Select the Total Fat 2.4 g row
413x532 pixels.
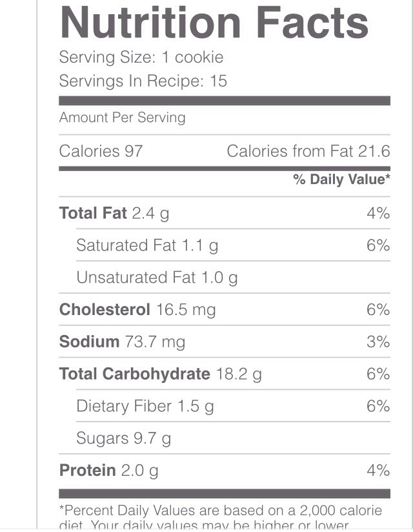click(225, 213)
